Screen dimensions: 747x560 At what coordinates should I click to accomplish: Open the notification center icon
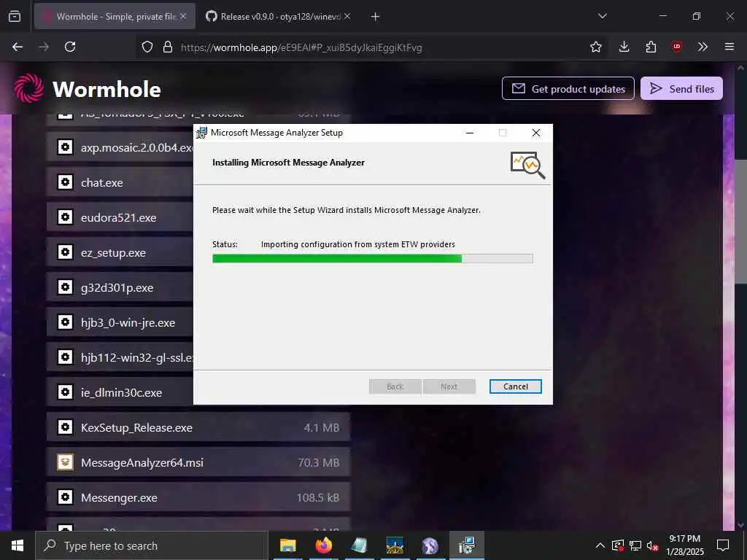pos(723,545)
